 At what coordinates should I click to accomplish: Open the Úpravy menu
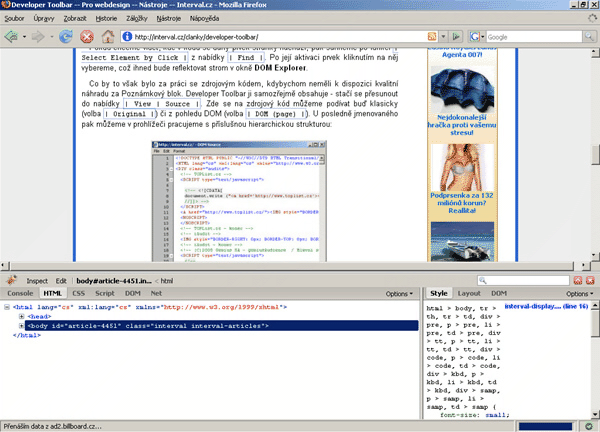[x=44, y=18]
